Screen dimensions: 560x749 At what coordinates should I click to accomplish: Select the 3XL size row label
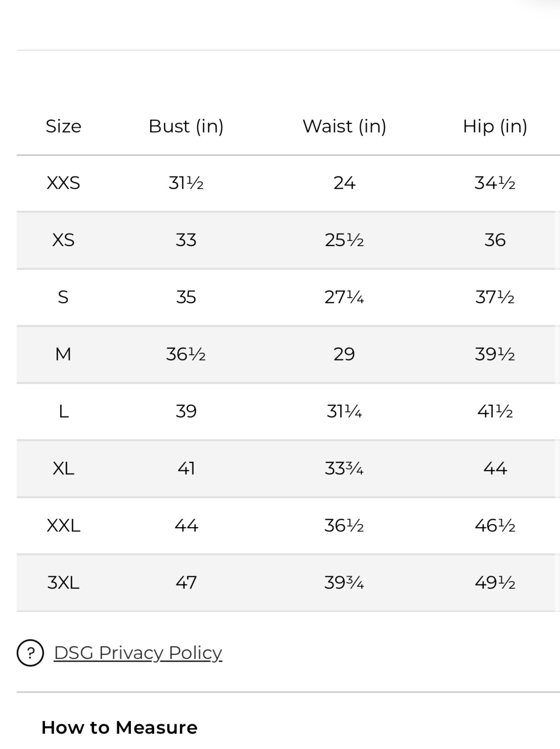63,583
